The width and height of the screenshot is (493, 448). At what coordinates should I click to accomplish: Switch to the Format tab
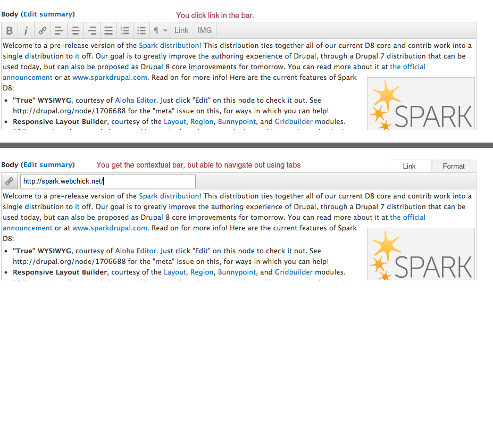(x=454, y=166)
